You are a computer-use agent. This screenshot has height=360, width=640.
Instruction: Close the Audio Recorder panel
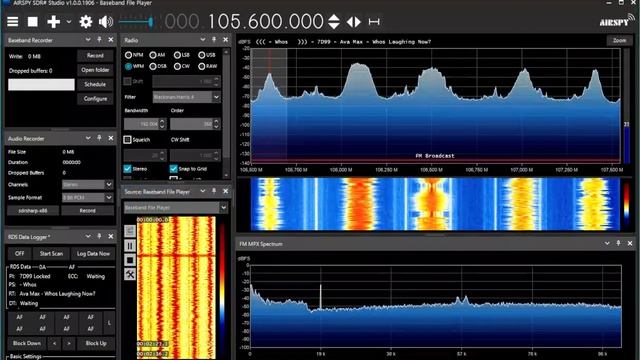[111, 138]
